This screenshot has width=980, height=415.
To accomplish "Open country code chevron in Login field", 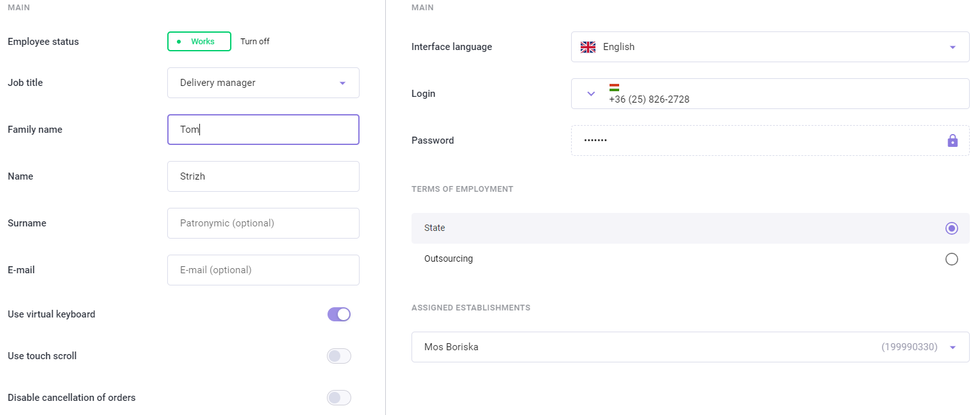I will [x=591, y=94].
